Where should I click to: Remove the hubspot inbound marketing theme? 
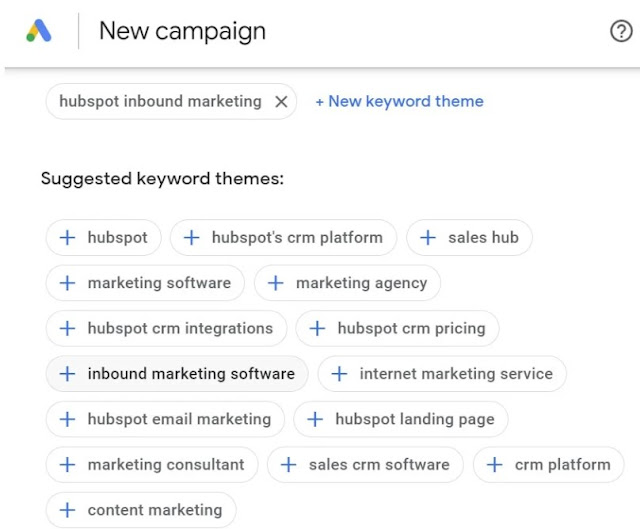click(281, 102)
